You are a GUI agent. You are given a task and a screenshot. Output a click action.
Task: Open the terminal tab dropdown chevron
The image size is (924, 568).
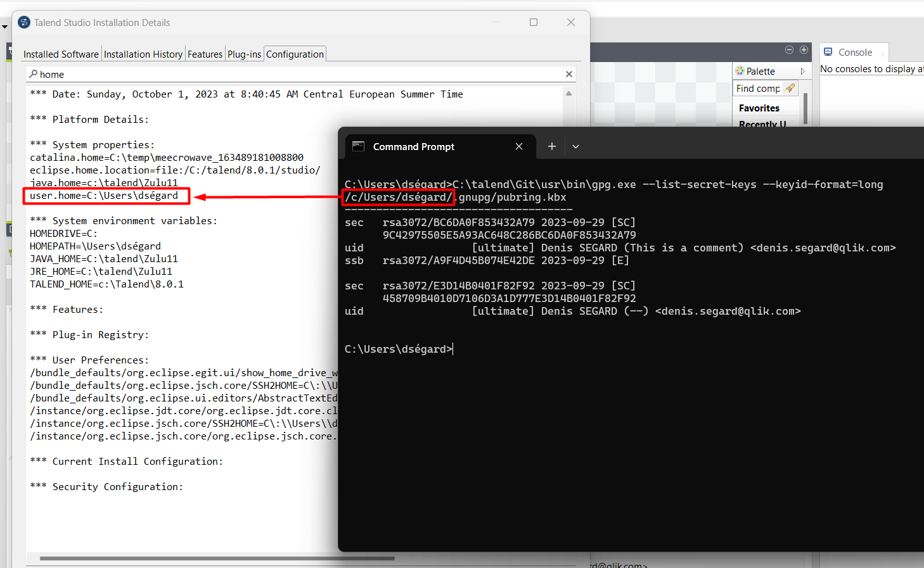tap(575, 146)
